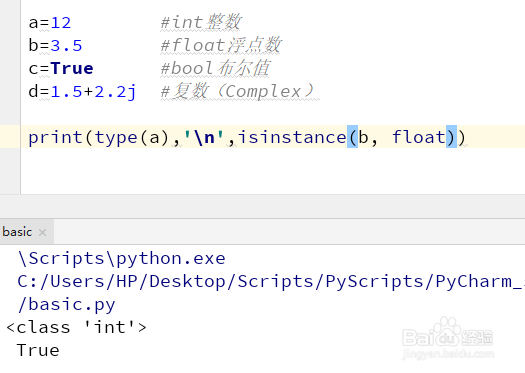Click the <class 'int'> output line

click(76, 327)
